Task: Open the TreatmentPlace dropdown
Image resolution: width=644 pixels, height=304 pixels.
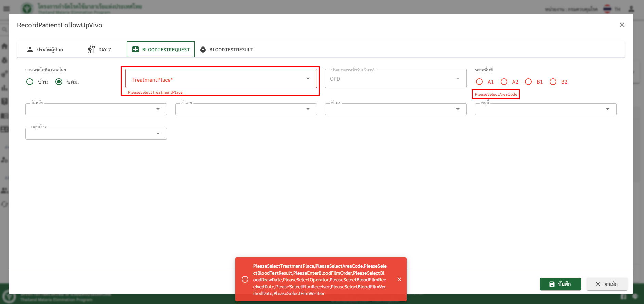Action: click(x=221, y=79)
